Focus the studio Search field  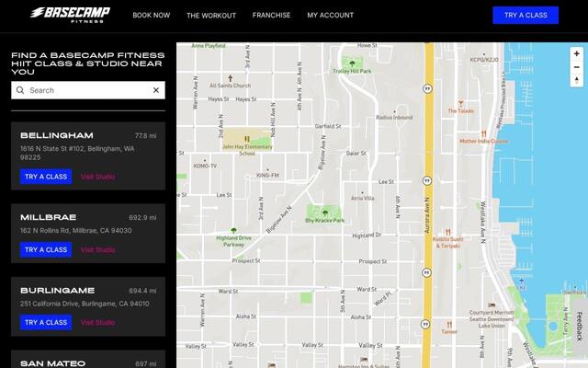[x=88, y=90]
